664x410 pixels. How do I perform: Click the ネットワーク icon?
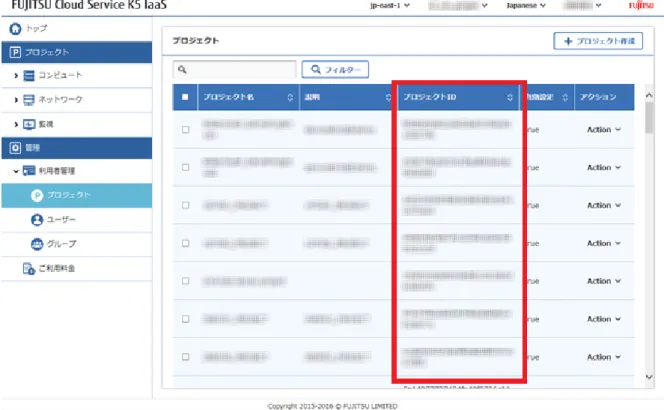pos(29,100)
